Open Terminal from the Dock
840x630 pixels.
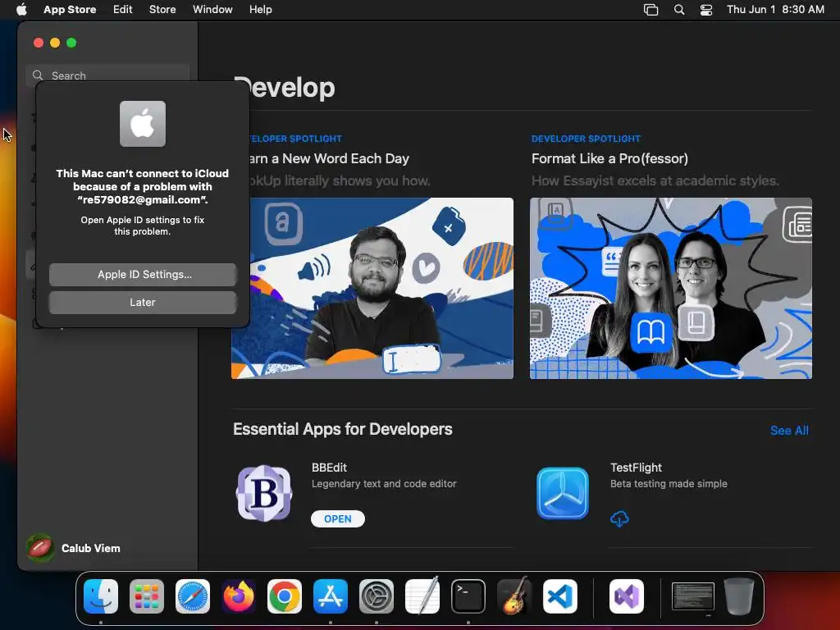point(468,596)
